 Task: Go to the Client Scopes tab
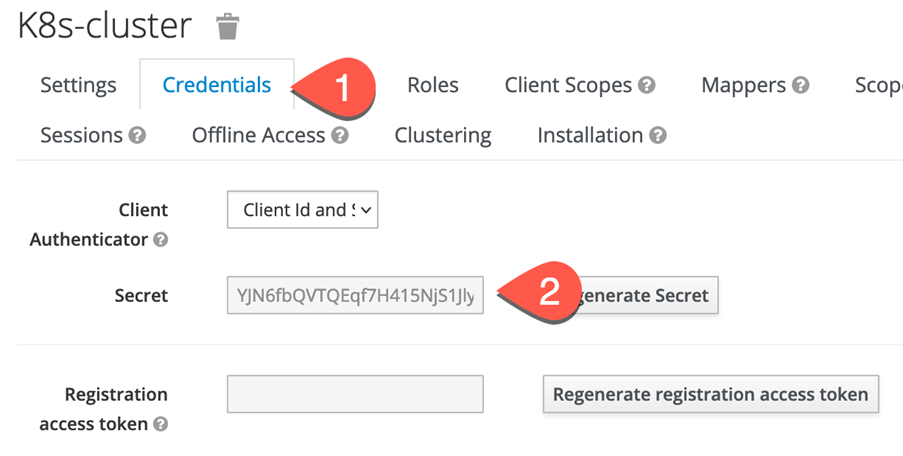(x=568, y=85)
